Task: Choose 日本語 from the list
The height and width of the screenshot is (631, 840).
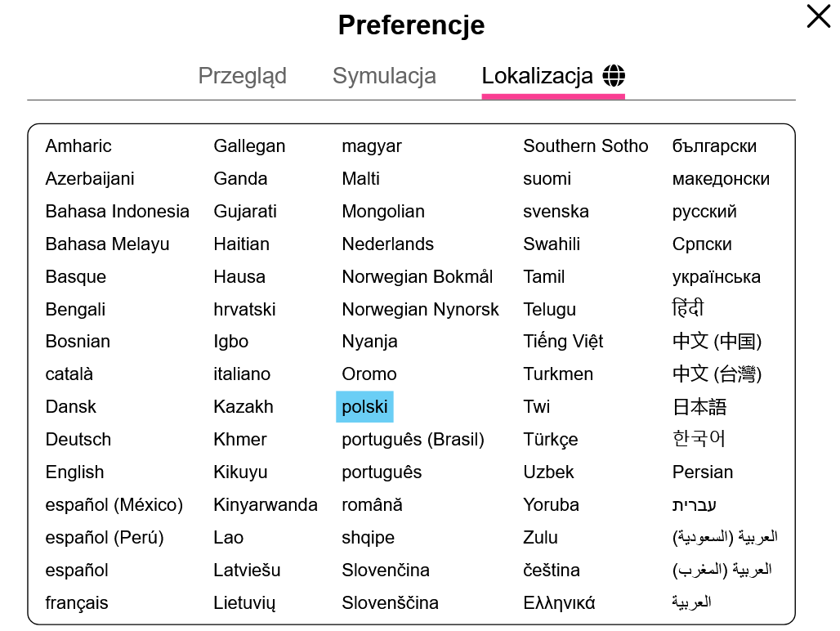Action: click(699, 406)
